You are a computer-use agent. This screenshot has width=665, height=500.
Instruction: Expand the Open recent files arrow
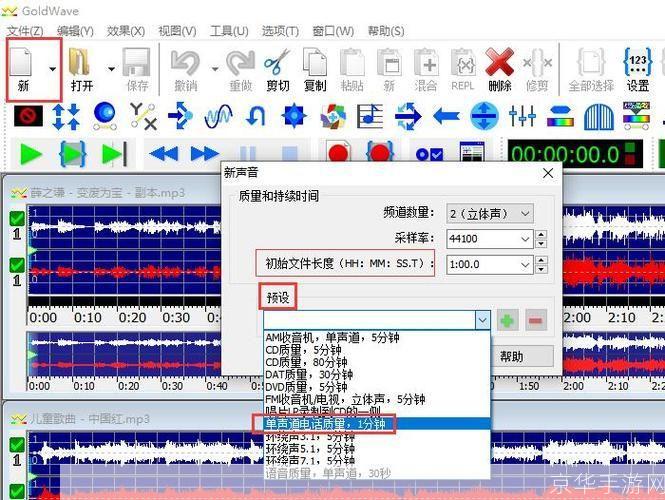coord(111,69)
